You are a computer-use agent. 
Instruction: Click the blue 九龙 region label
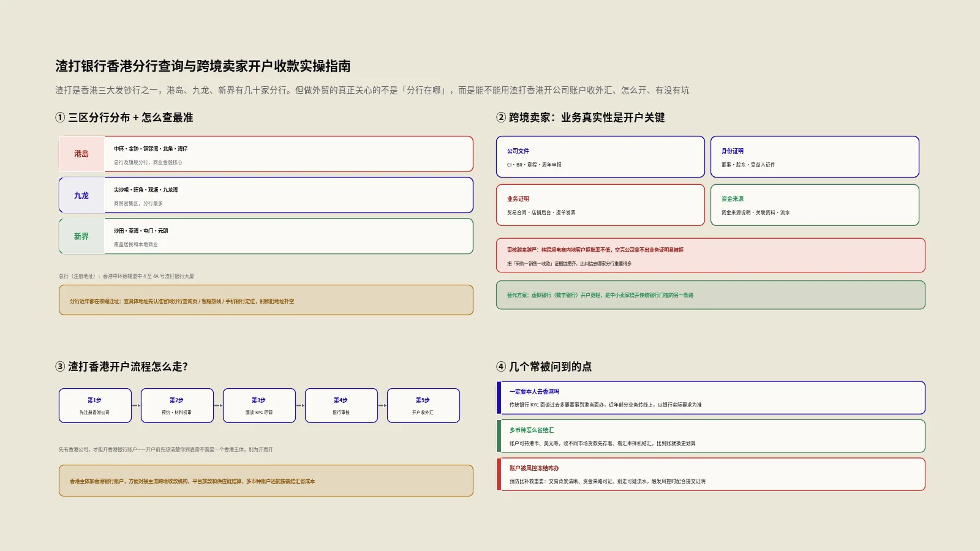[81, 195]
